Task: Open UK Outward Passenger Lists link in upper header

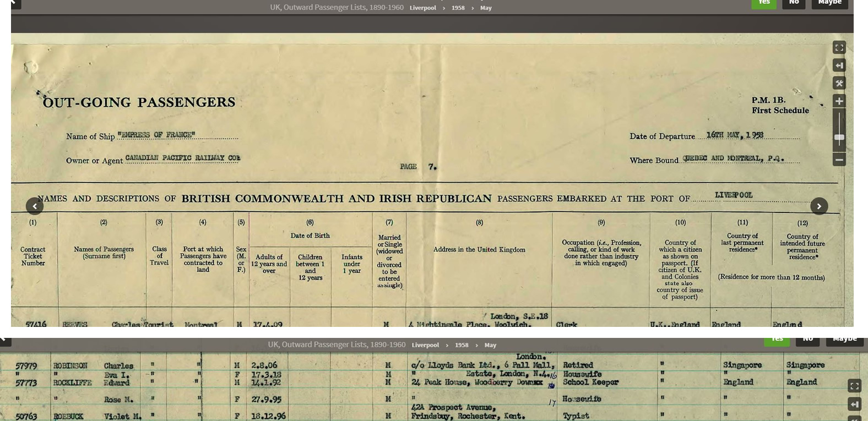Action: [x=337, y=7]
